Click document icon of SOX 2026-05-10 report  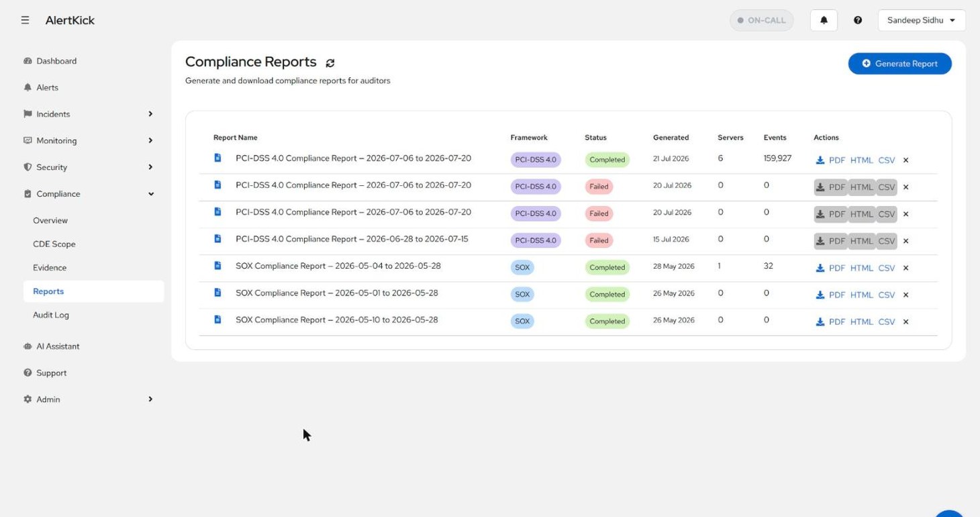click(x=217, y=319)
